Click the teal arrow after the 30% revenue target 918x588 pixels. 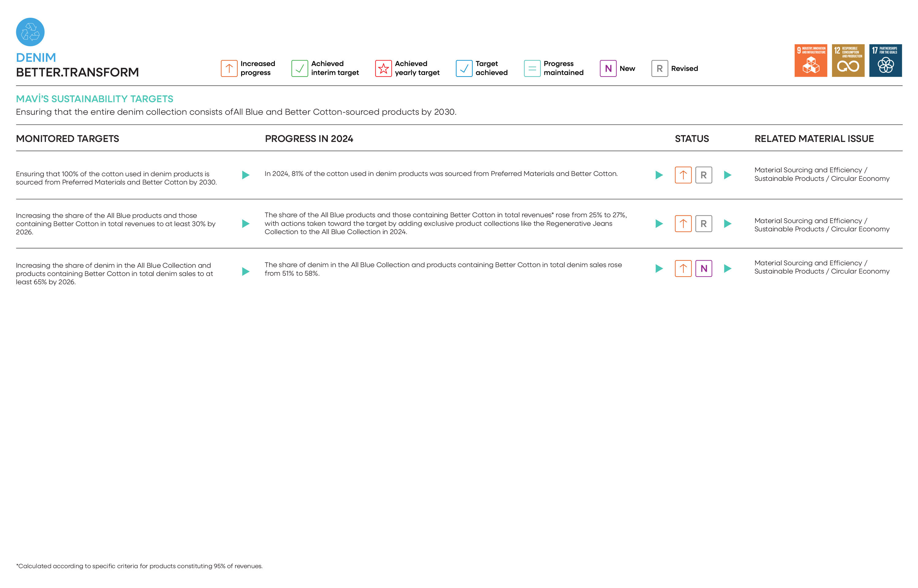pyautogui.click(x=246, y=223)
